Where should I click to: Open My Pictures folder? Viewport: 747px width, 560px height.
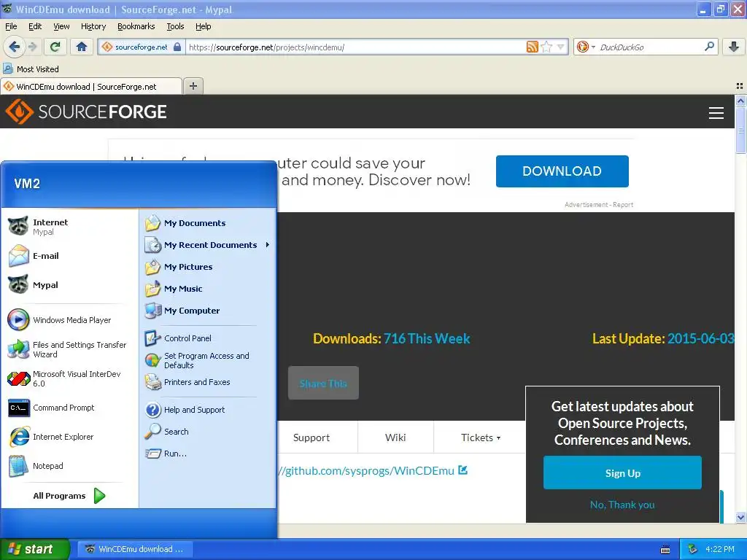[x=208, y=267]
